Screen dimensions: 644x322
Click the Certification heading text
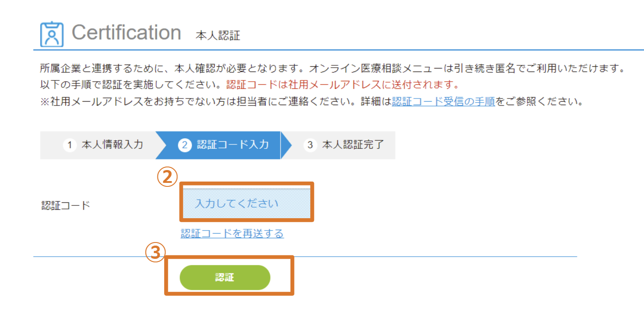point(127,31)
